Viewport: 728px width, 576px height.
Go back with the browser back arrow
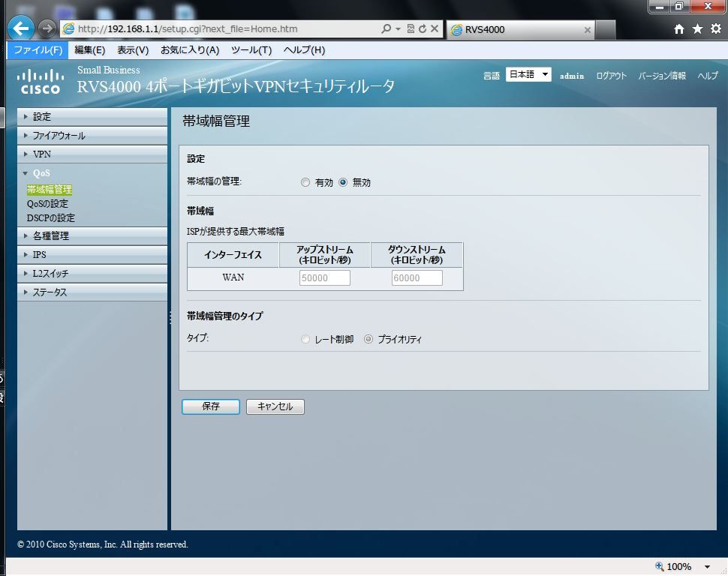[20, 28]
